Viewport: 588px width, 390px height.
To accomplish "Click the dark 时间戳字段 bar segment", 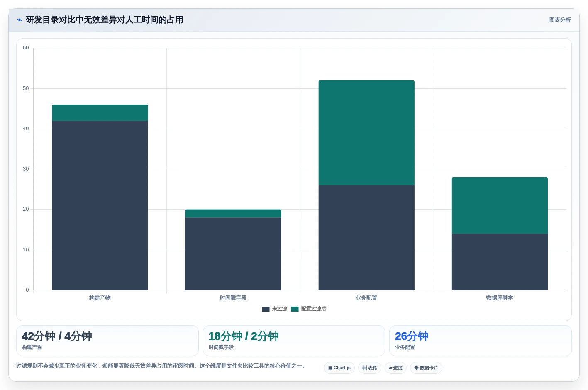I will [x=233, y=254].
